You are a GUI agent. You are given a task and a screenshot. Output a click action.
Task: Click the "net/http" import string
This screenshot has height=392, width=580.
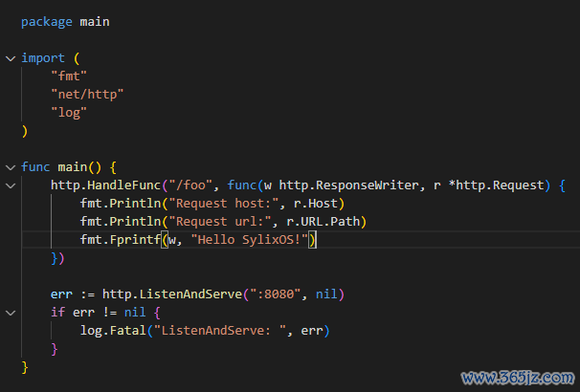pos(87,95)
